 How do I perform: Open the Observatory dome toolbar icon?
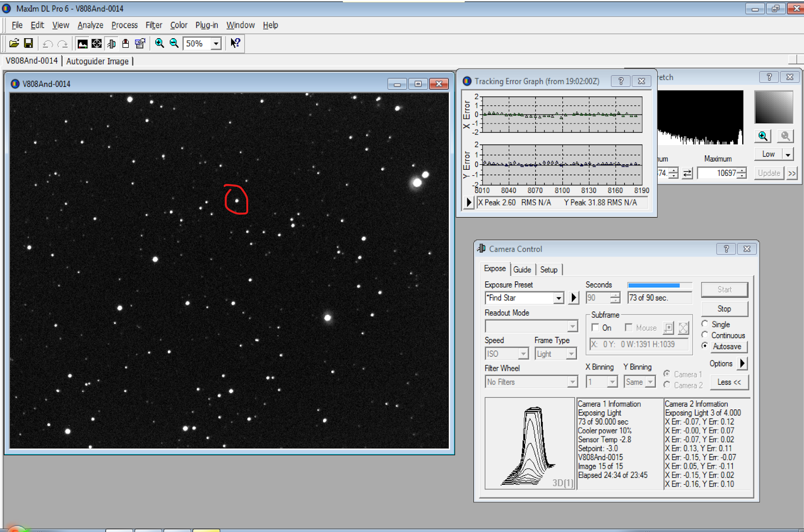126,44
